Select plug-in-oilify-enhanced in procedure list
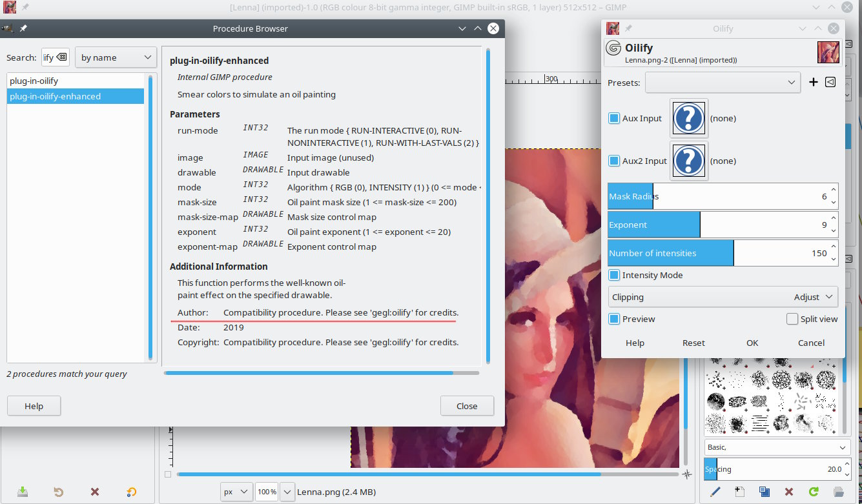The image size is (862, 504). point(76,96)
